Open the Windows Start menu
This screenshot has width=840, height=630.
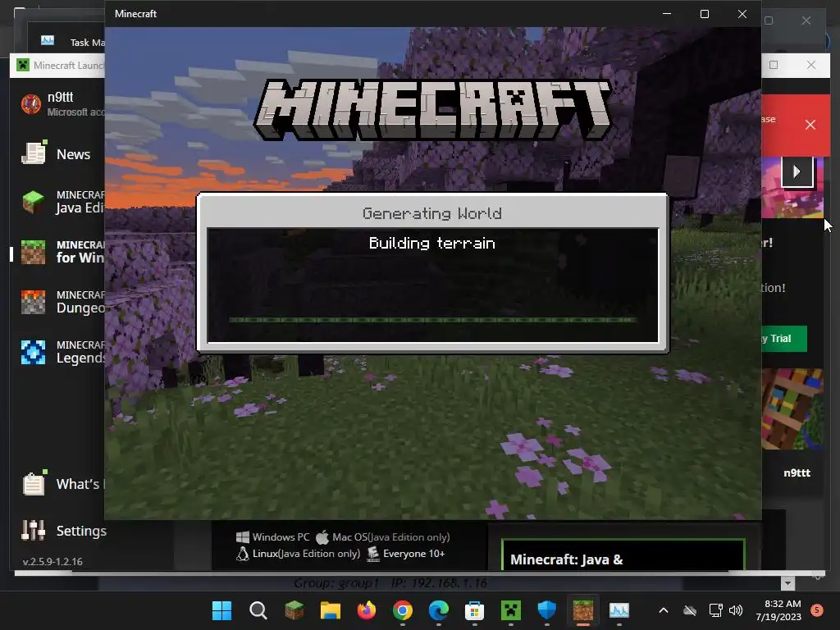tap(221, 610)
